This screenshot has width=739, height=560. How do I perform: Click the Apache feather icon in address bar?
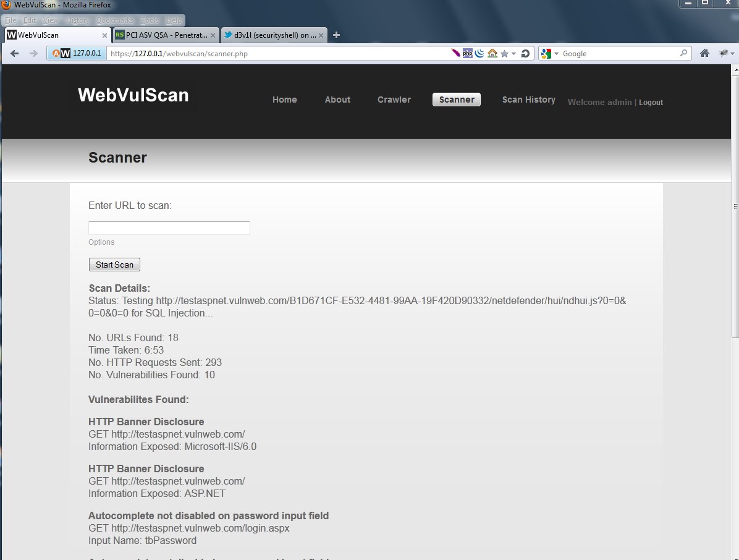click(x=455, y=53)
